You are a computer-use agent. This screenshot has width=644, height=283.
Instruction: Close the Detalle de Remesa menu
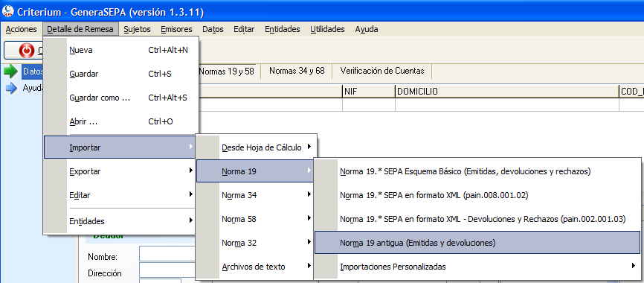pyautogui.click(x=80, y=29)
